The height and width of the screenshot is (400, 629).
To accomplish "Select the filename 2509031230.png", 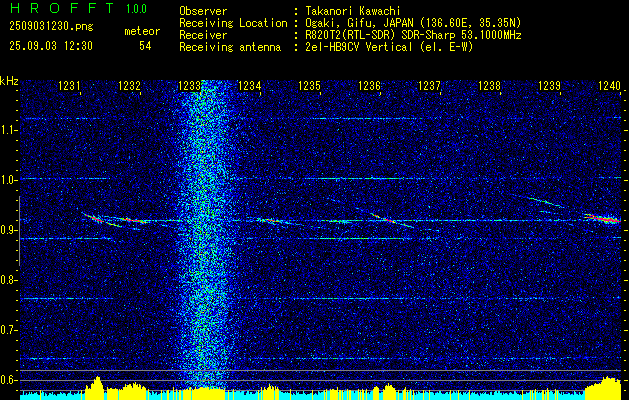I will click(51, 27).
